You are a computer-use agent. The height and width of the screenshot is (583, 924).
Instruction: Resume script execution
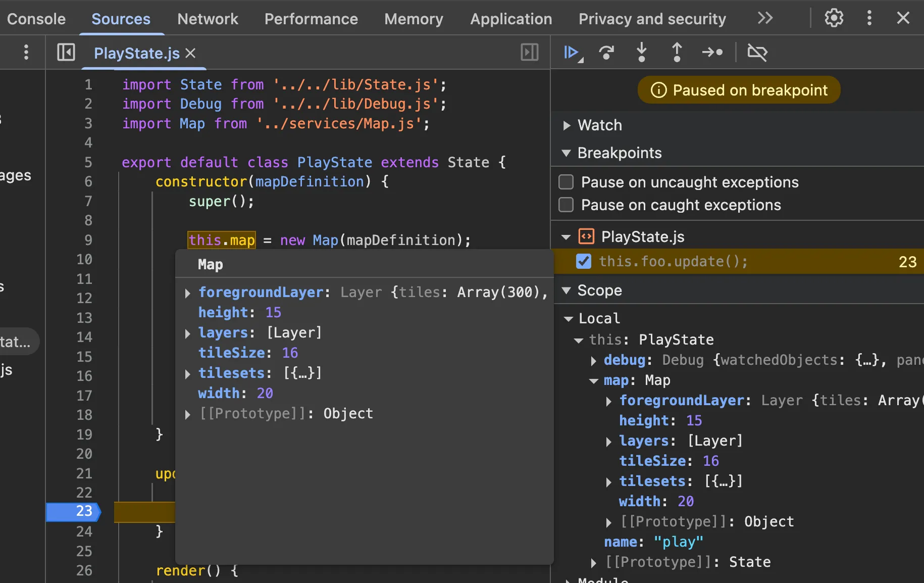pyautogui.click(x=572, y=53)
